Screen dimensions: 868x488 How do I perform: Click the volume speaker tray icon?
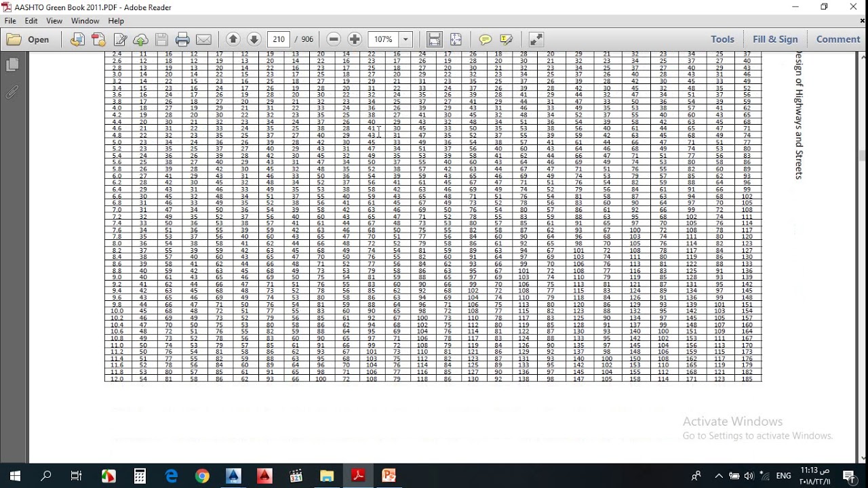click(749, 476)
